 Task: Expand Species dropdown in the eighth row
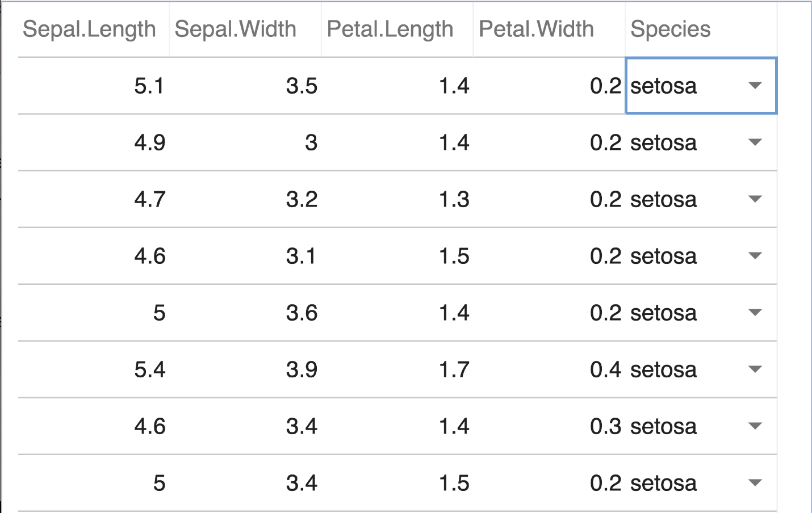(755, 483)
